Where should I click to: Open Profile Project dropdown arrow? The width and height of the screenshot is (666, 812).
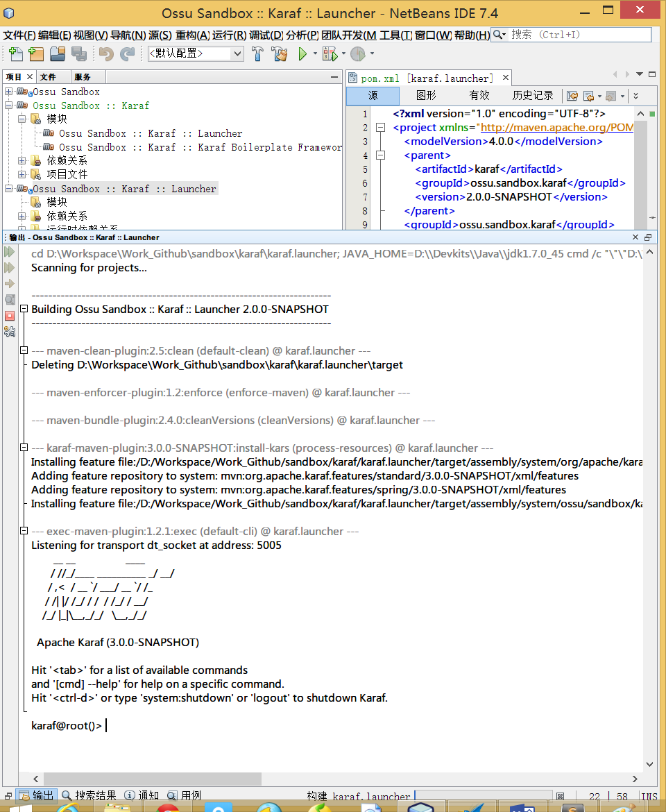click(372, 53)
